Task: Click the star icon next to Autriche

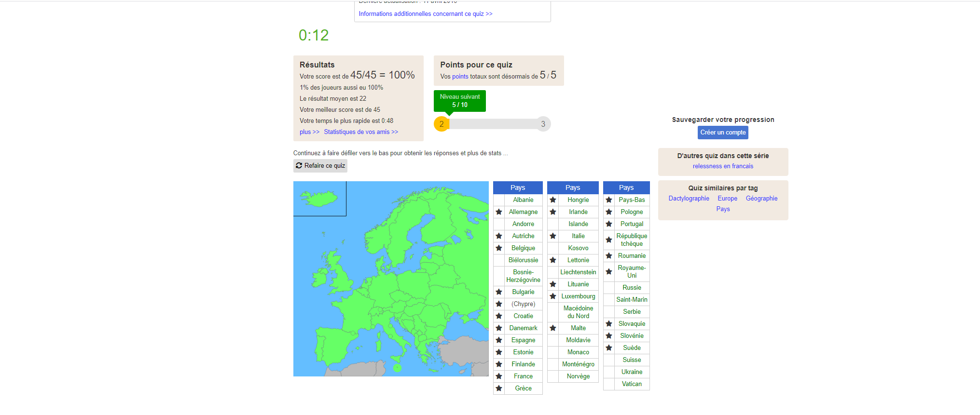Action: [499, 236]
